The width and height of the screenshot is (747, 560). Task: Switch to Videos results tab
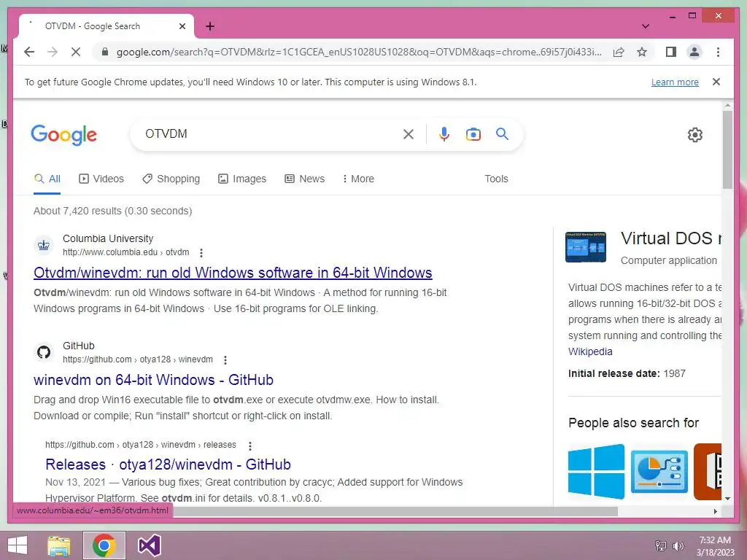[x=101, y=179]
